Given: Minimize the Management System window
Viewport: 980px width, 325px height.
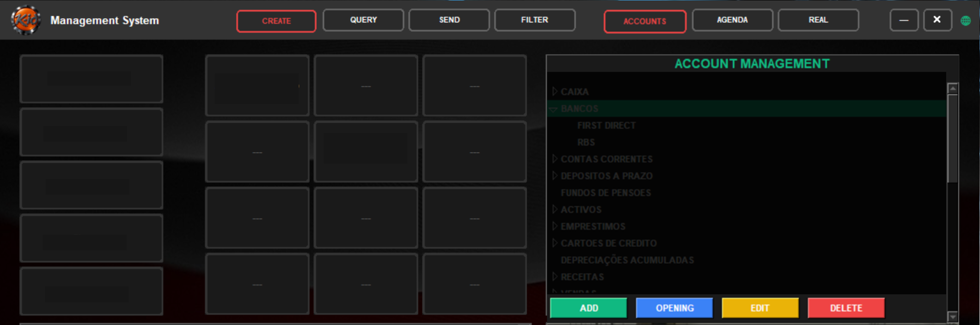Looking at the screenshot, I should pos(904,20).
